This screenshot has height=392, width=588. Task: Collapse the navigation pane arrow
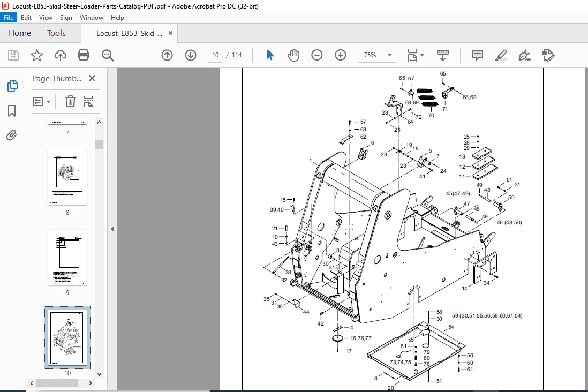click(112, 229)
